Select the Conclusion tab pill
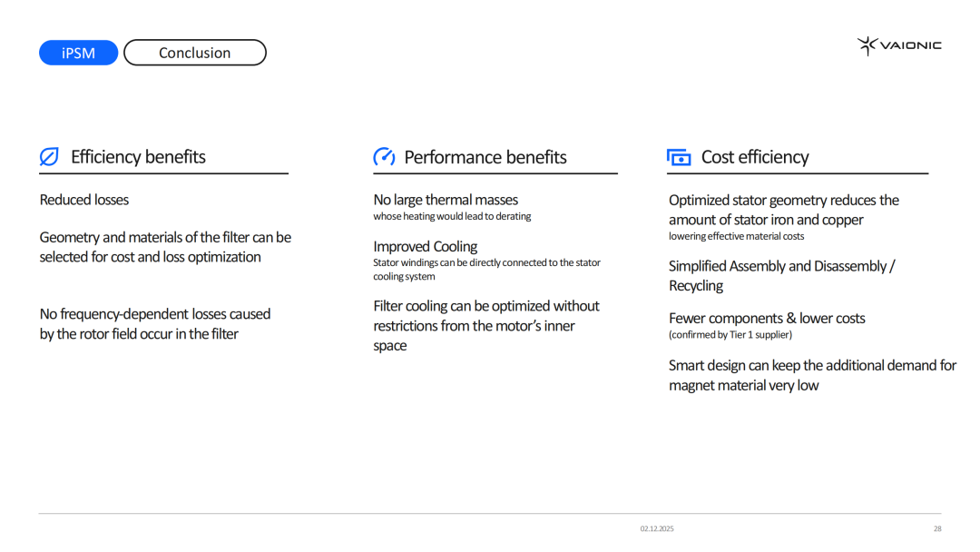The width and height of the screenshot is (980, 552). click(x=194, y=53)
